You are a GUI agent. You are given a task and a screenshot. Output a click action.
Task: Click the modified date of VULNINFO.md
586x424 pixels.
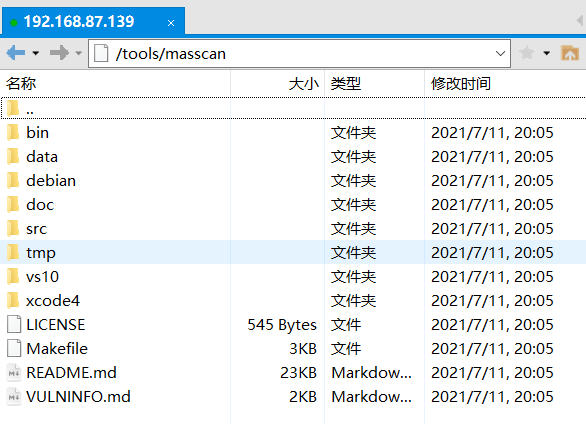(492, 396)
